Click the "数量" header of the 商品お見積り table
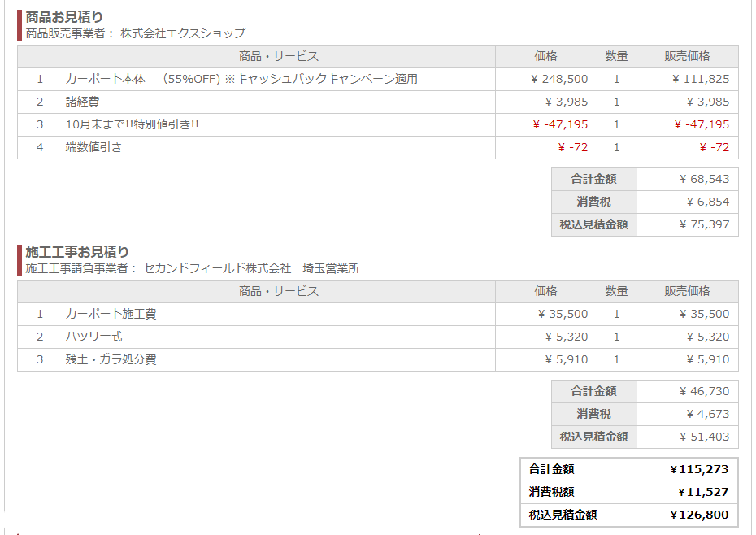 617,56
